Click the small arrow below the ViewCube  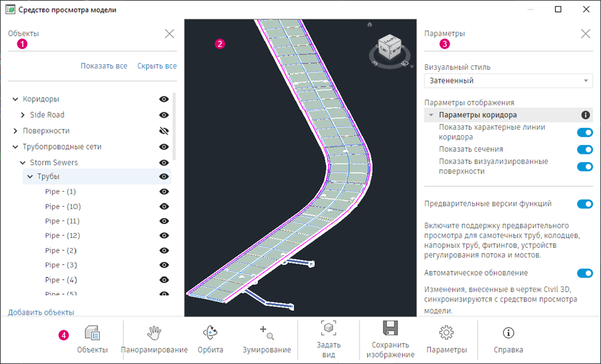tap(412, 67)
